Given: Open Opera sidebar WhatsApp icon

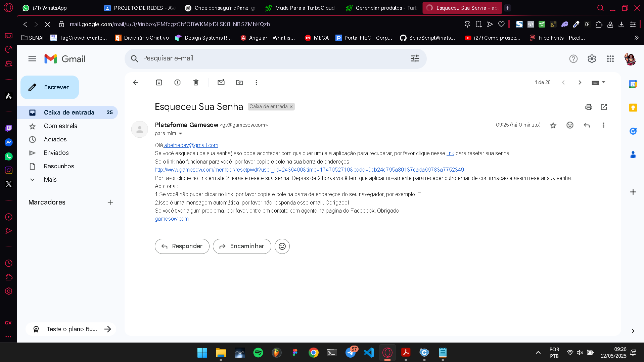Looking at the screenshot, I should point(9,156).
